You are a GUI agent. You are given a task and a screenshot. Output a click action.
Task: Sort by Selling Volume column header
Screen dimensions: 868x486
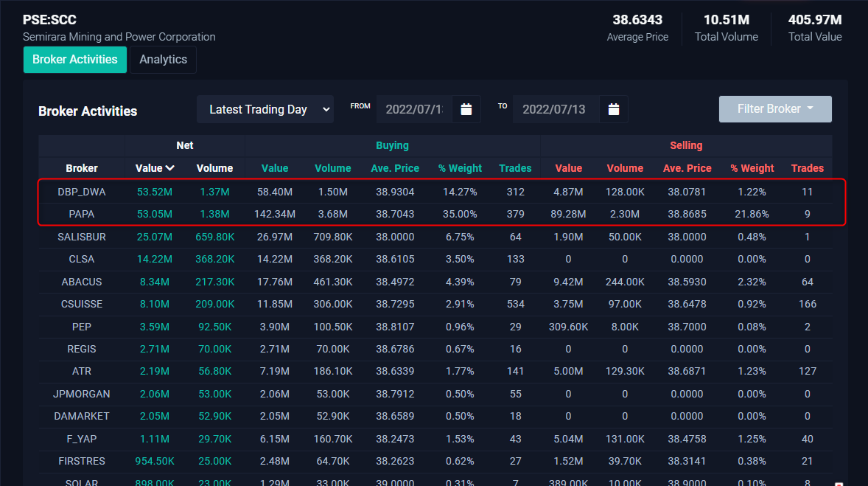pos(625,168)
